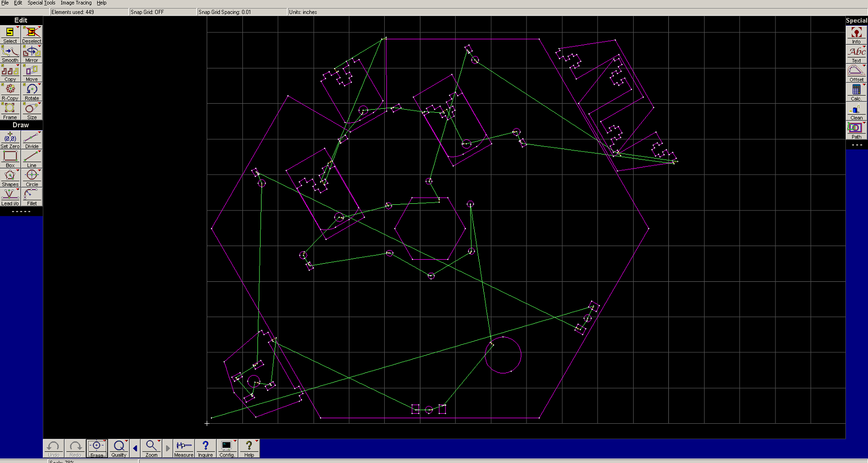Image resolution: width=868 pixels, height=463 pixels.
Task: Select the Measure tool
Action: 184,448
